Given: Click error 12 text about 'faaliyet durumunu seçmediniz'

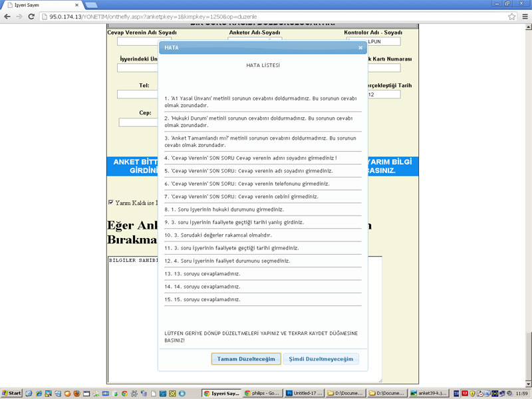Looking at the screenshot, I should click(227, 261).
